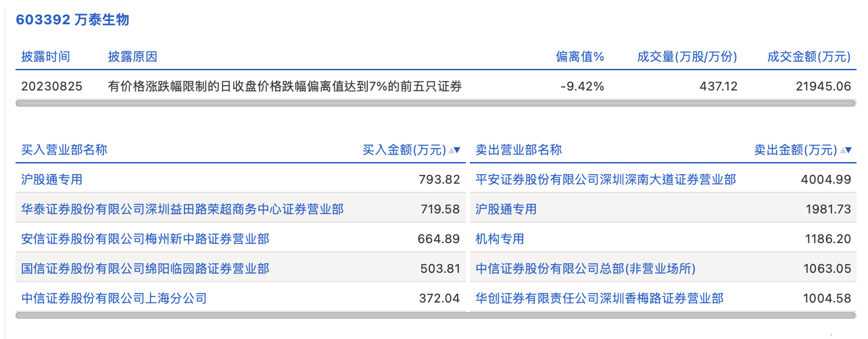868x339 pixels.
Task: Click the 成交金额(万元) column header
Action: [809, 57]
